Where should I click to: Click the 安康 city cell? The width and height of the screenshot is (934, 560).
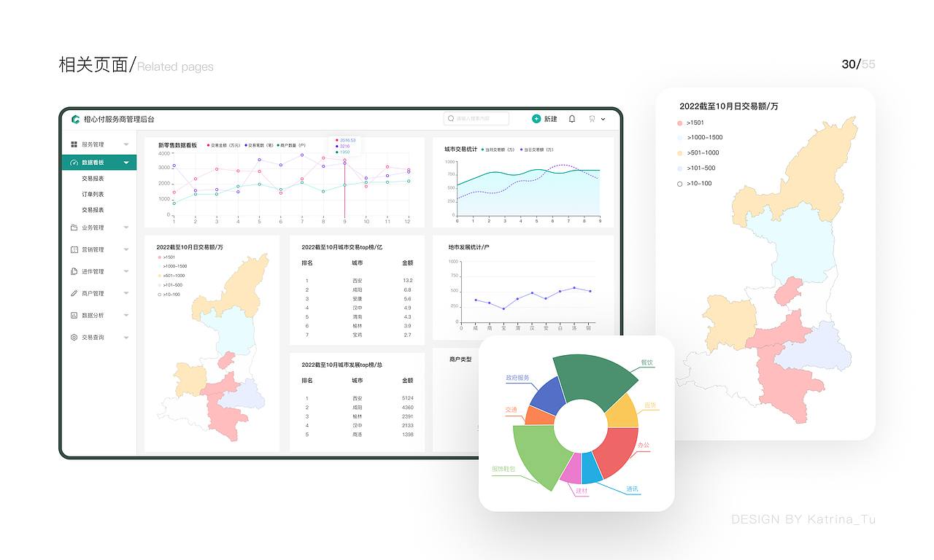click(357, 299)
